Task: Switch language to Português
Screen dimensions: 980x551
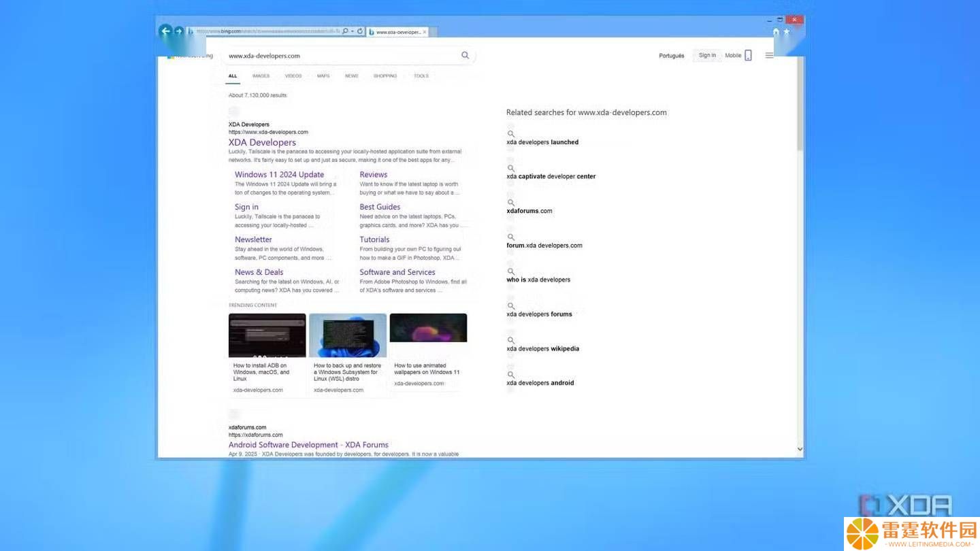Action: (x=672, y=56)
